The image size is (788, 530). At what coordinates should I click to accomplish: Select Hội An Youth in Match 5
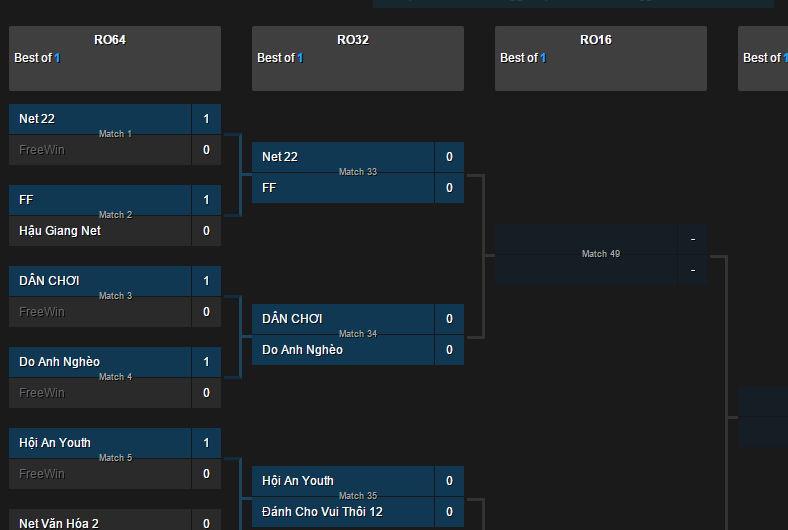[x=55, y=443]
